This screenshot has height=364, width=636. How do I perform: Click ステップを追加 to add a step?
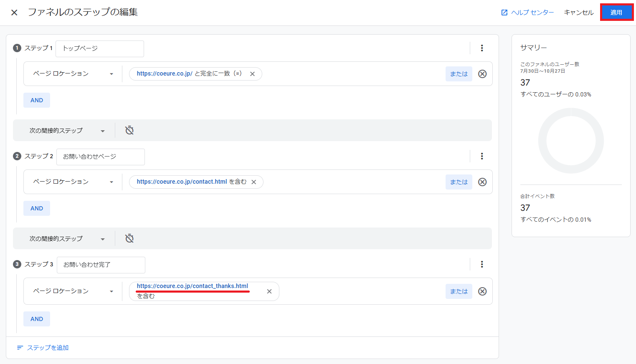click(x=43, y=348)
